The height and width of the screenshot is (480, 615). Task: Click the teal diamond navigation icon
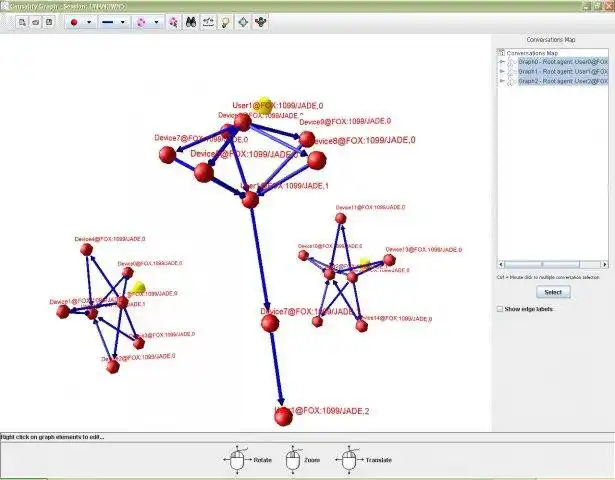[243, 22]
